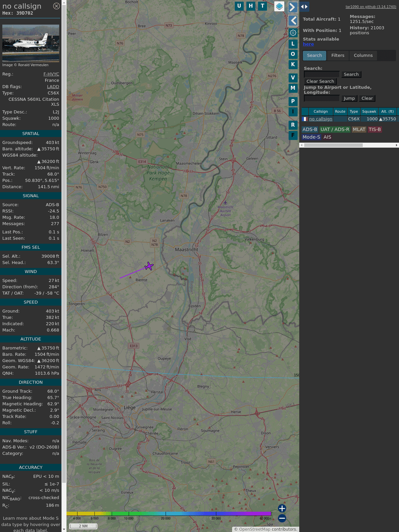Toggle the V map button
This screenshot has height=532, width=399.
(293, 77)
